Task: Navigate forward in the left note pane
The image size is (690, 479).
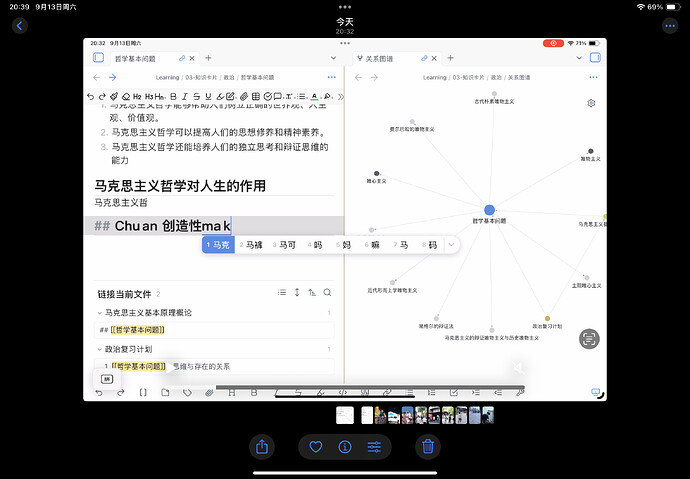Action: click(x=113, y=77)
